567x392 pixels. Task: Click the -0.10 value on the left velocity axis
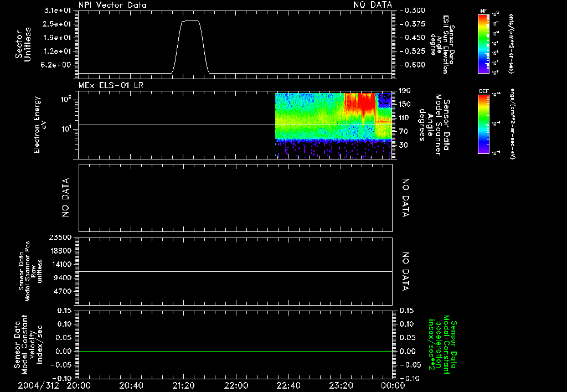[63, 378]
